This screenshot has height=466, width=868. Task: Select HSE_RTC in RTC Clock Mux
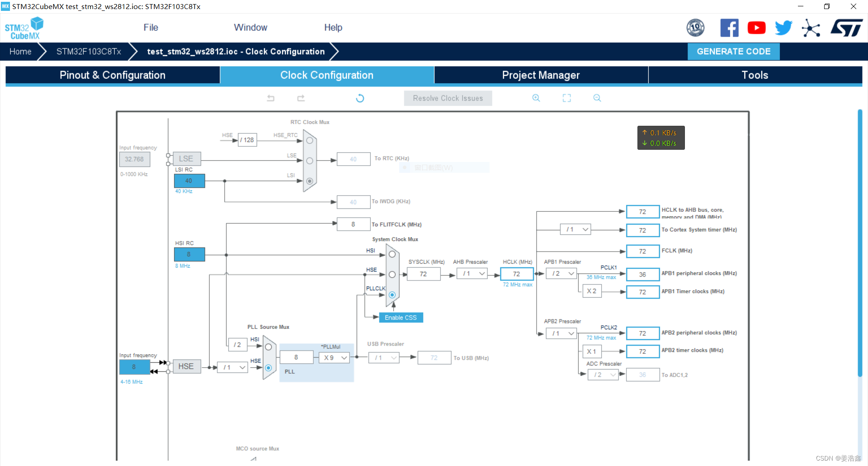point(310,141)
